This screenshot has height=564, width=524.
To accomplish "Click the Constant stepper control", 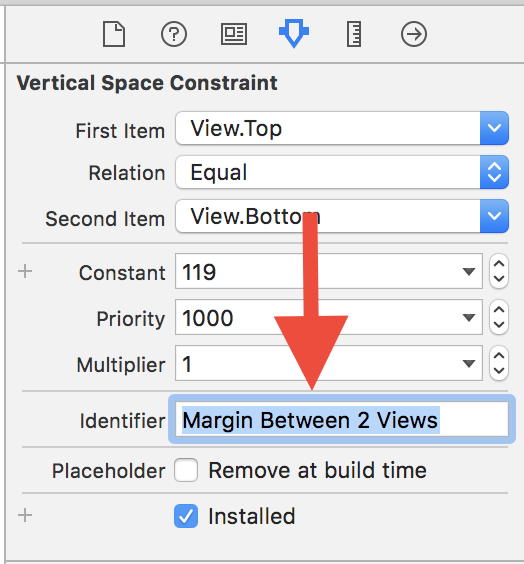I will tap(499, 271).
